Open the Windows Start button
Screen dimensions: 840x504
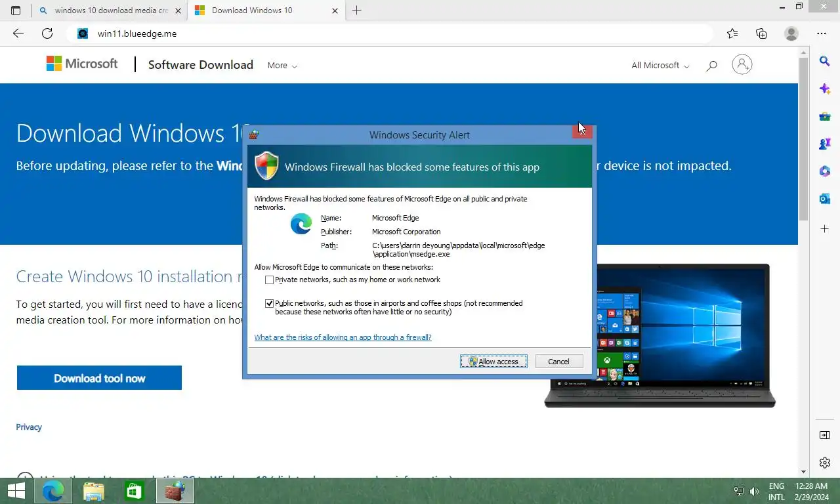coord(16,491)
